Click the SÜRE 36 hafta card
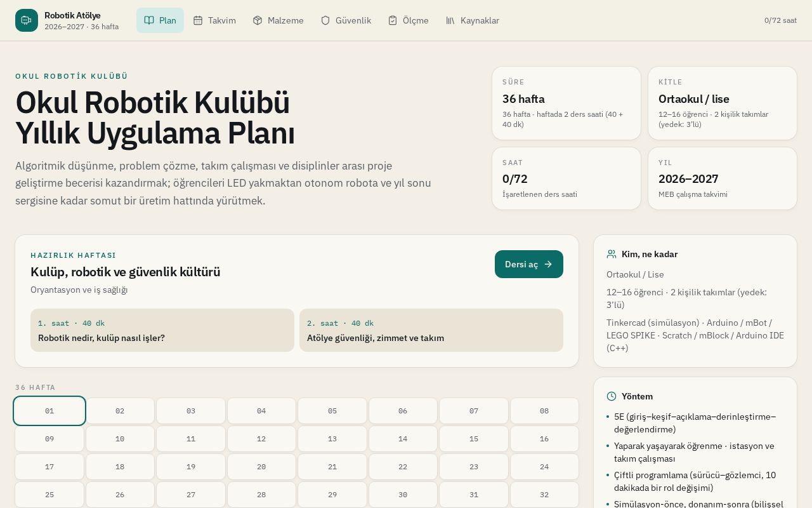Viewport: 812px width, 508px height. pyautogui.click(x=566, y=103)
